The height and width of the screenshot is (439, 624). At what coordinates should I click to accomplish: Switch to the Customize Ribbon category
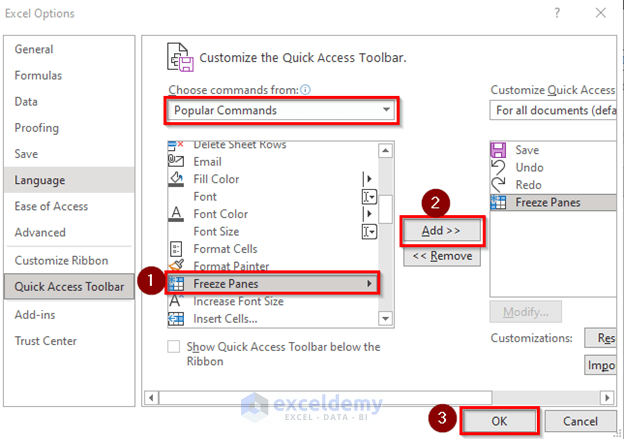point(62,260)
